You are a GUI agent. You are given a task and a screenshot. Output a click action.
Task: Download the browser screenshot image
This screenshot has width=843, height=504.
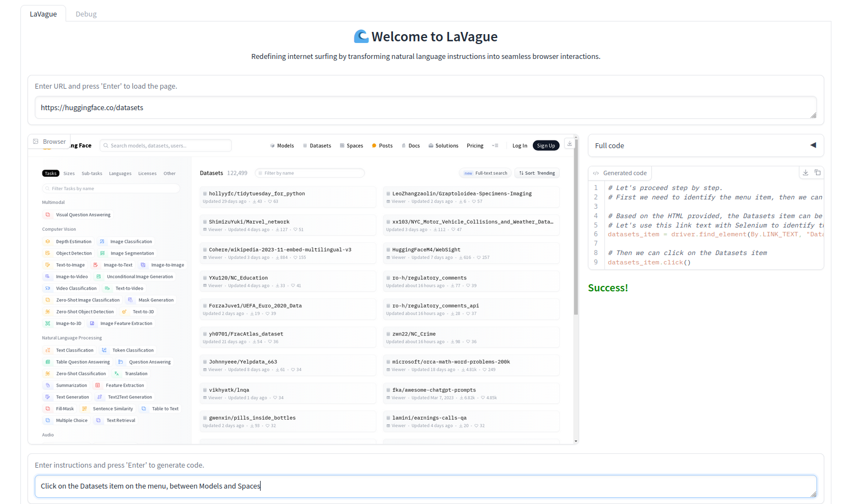click(570, 143)
